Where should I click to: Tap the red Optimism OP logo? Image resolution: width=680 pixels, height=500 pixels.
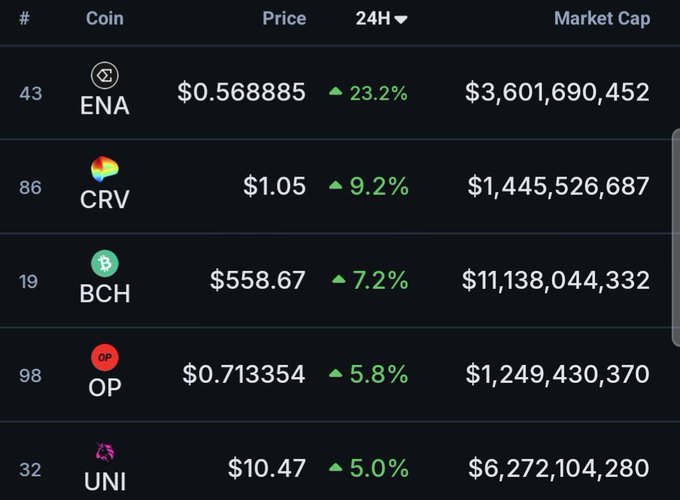(x=105, y=357)
